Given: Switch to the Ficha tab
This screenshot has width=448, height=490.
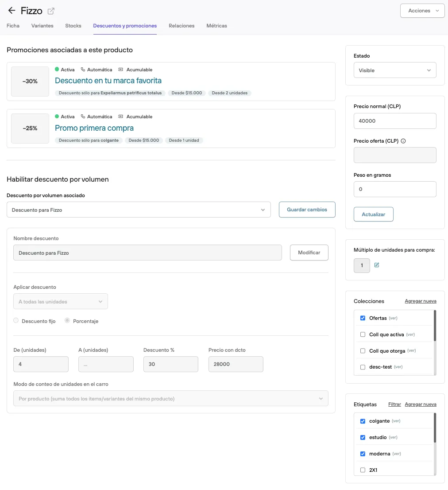Looking at the screenshot, I should click(13, 26).
